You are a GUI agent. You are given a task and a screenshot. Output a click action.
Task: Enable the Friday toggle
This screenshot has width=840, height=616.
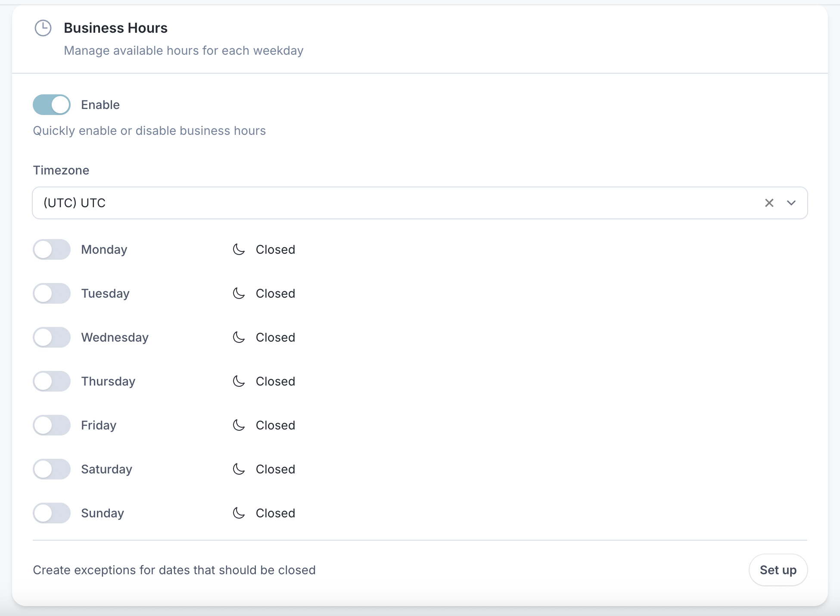click(51, 425)
